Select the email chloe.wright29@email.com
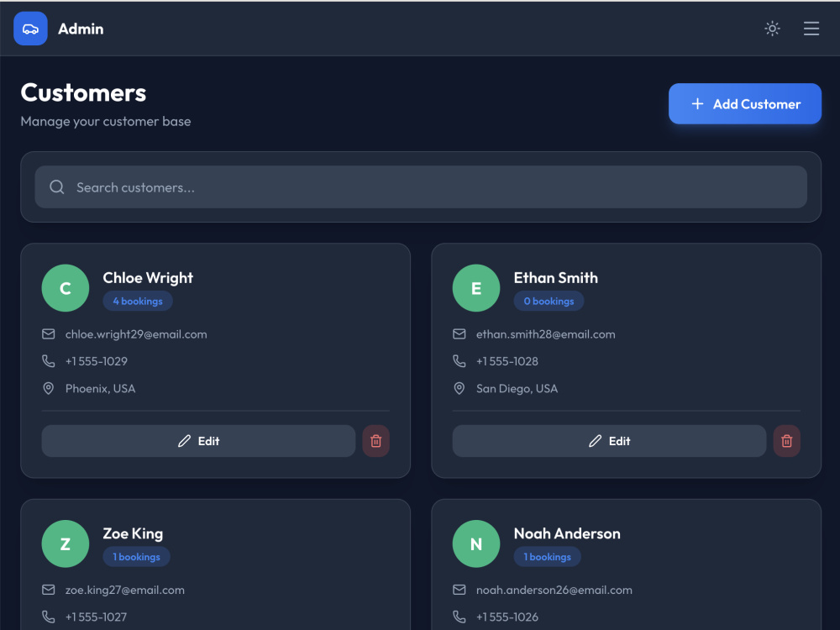 coord(136,334)
